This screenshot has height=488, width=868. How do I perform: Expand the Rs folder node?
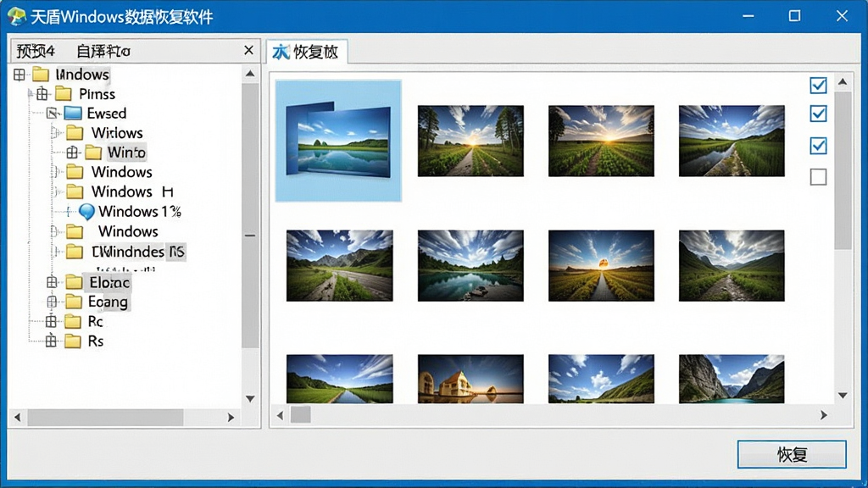pos(51,341)
